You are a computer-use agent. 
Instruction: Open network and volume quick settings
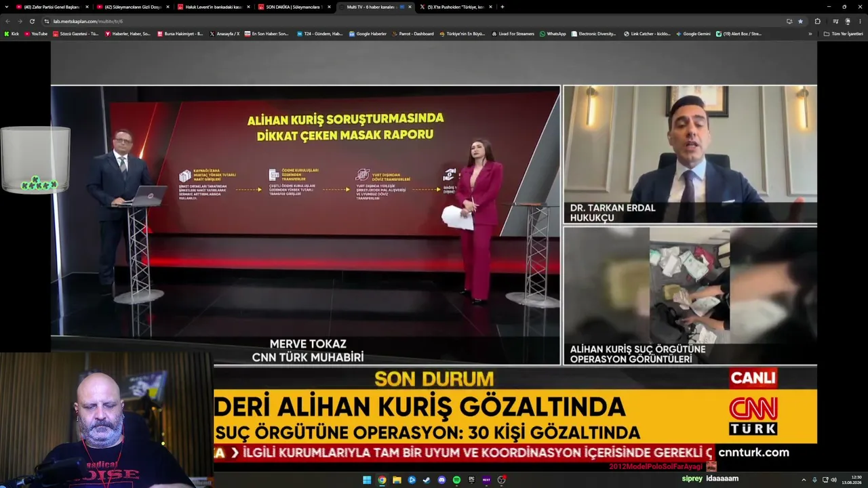(x=829, y=480)
